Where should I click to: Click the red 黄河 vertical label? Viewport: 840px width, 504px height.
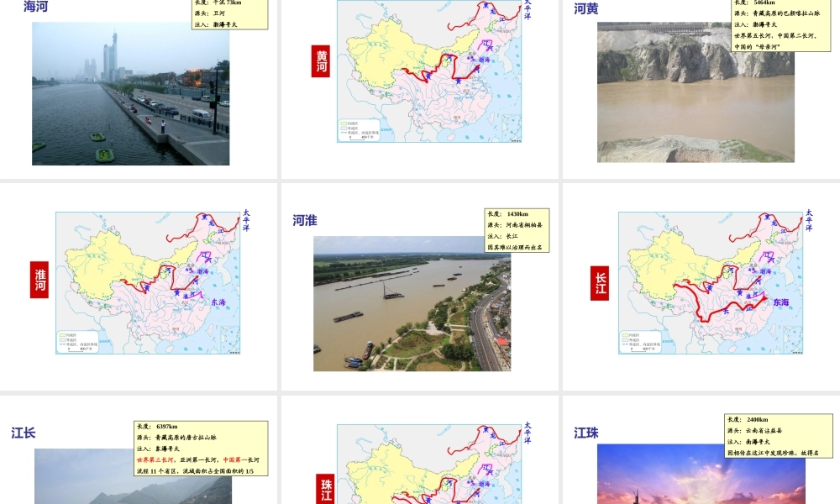[x=321, y=61]
